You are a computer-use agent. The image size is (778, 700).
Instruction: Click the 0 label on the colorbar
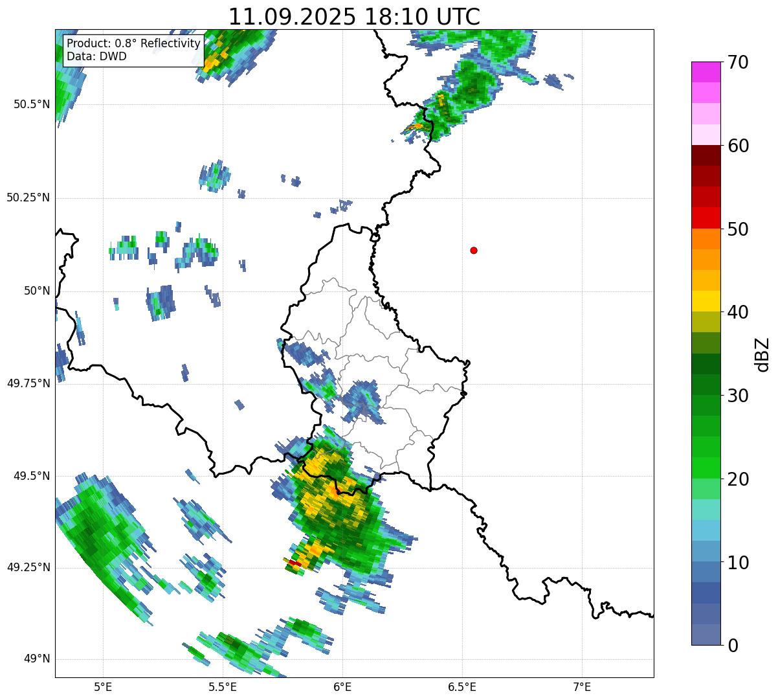[733, 646]
